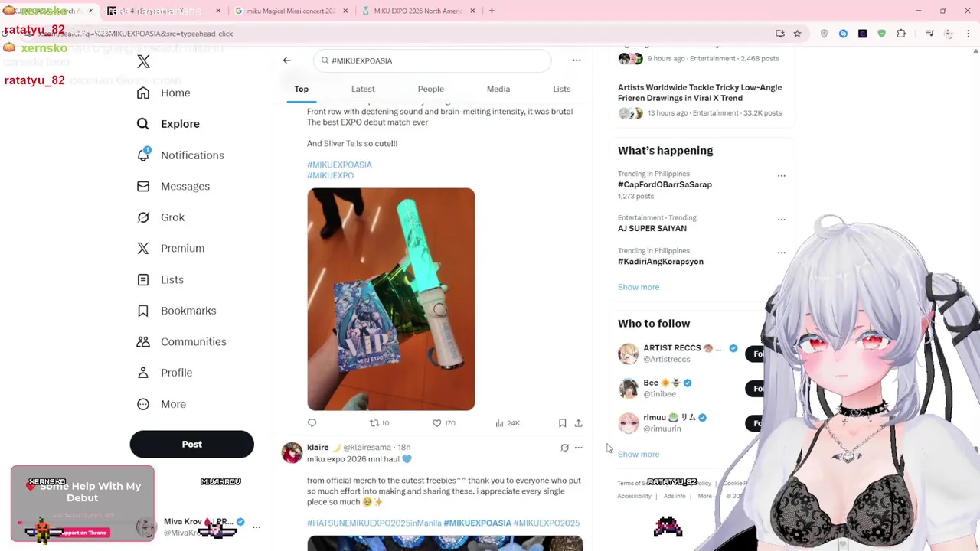The width and height of the screenshot is (980, 551).
Task: Switch to the Latest tab
Action: 363,89
